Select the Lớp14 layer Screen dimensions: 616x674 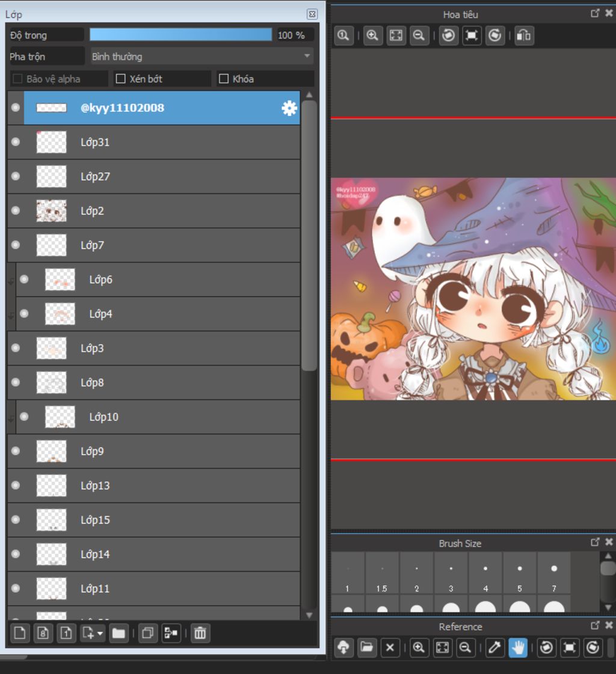click(153, 554)
